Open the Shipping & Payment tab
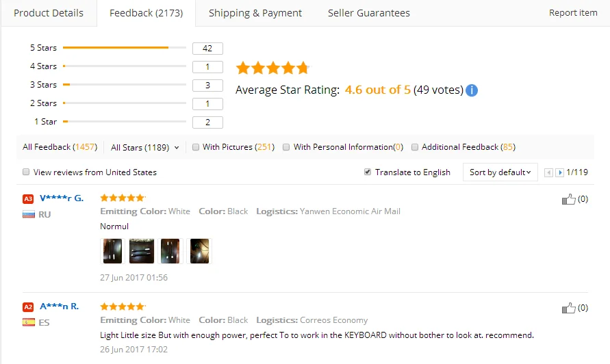 255,13
